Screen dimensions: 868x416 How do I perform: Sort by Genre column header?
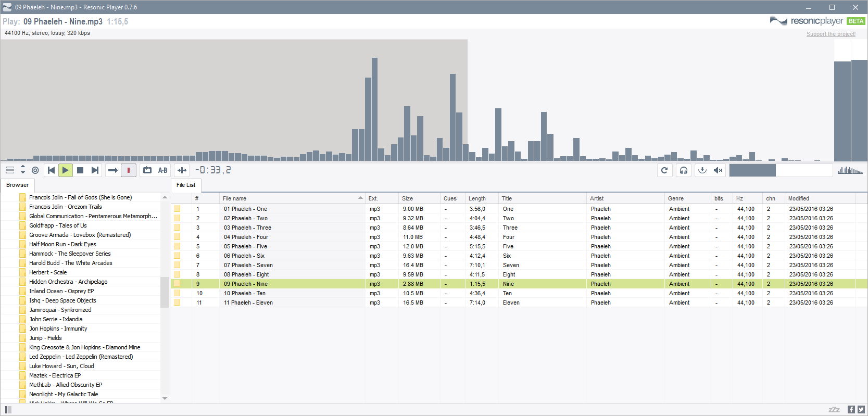tap(688, 198)
